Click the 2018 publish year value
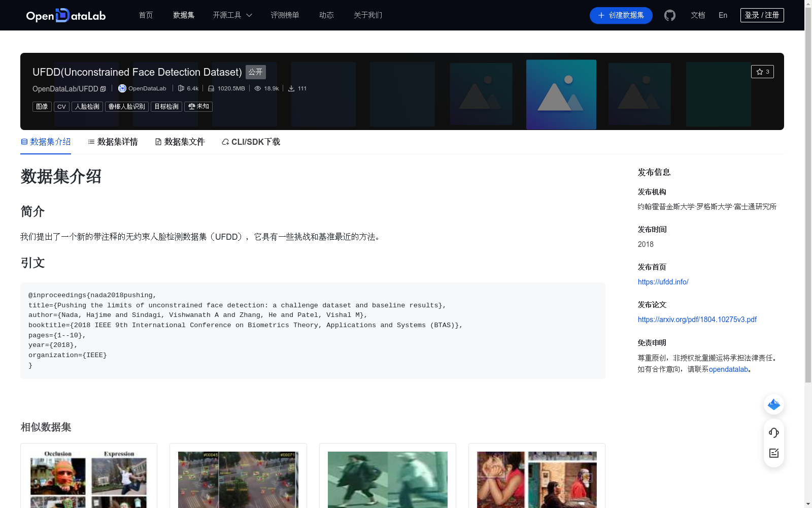This screenshot has height=508, width=812. [x=646, y=244]
